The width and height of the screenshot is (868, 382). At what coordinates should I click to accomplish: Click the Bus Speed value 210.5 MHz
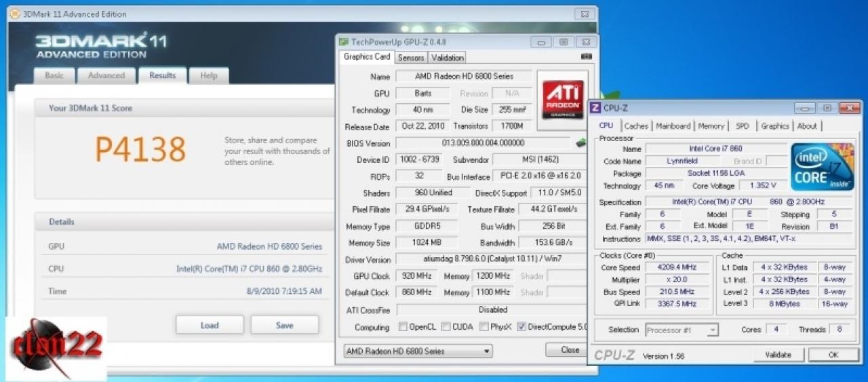tap(678, 292)
